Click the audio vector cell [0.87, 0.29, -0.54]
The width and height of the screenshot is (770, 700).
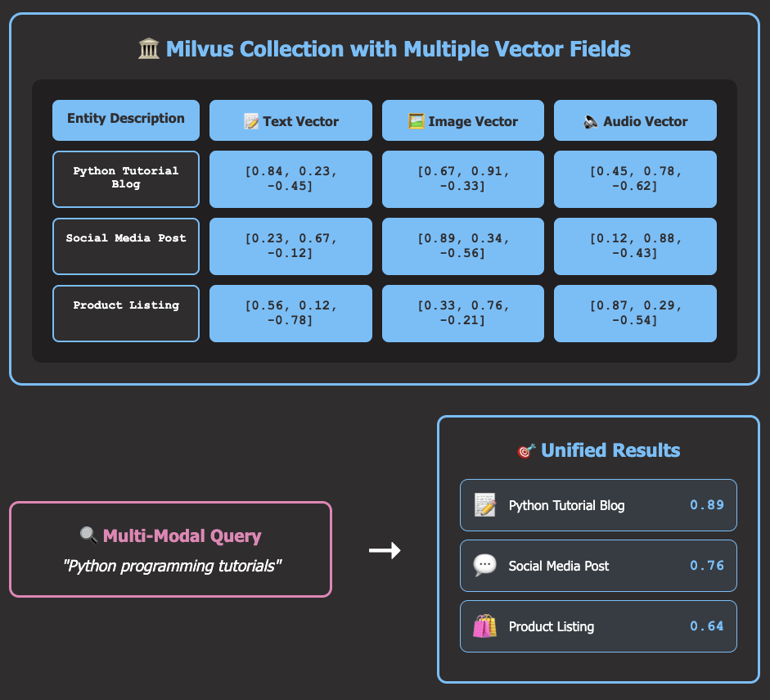click(x=635, y=313)
